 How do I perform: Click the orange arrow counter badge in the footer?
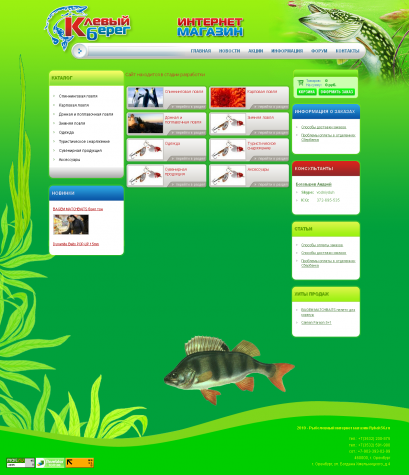click(x=79, y=463)
